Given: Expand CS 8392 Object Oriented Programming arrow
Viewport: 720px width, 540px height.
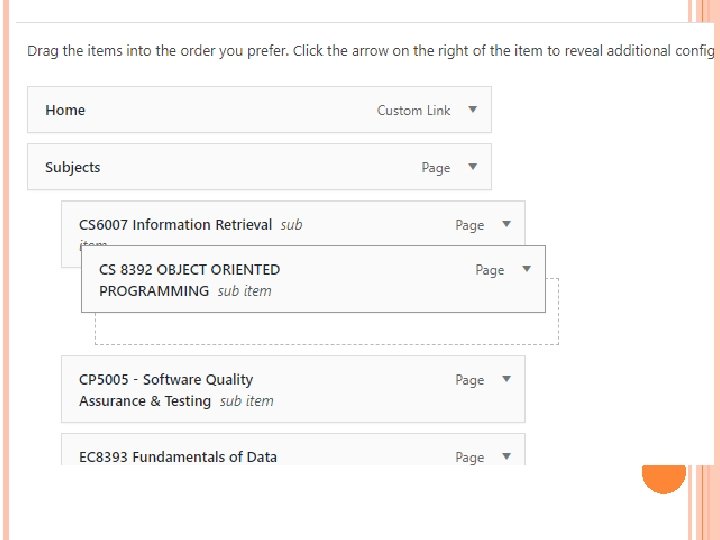Looking at the screenshot, I should coord(526,269).
